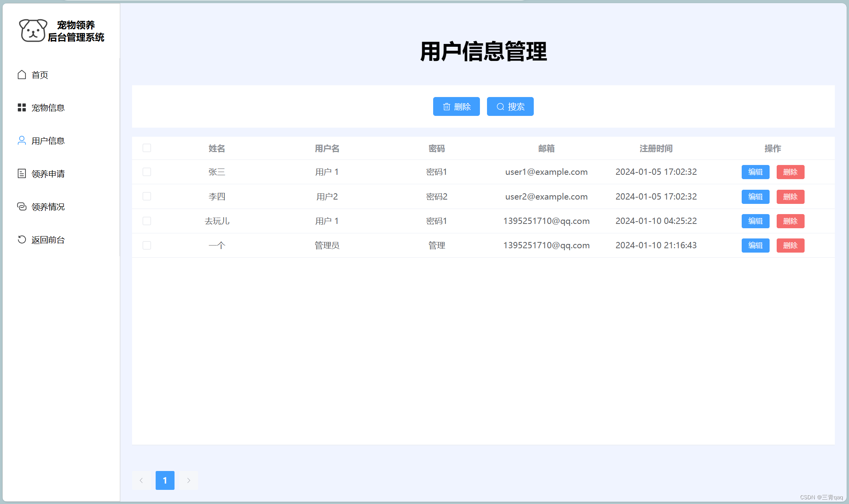Delete the 一个 row using red 删除

pyautogui.click(x=790, y=246)
